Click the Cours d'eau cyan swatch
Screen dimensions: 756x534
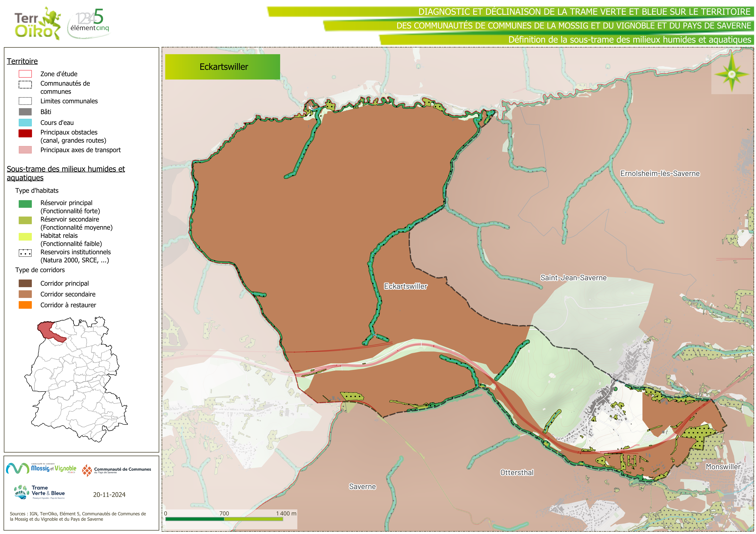pyautogui.click(x=25, y=123)
